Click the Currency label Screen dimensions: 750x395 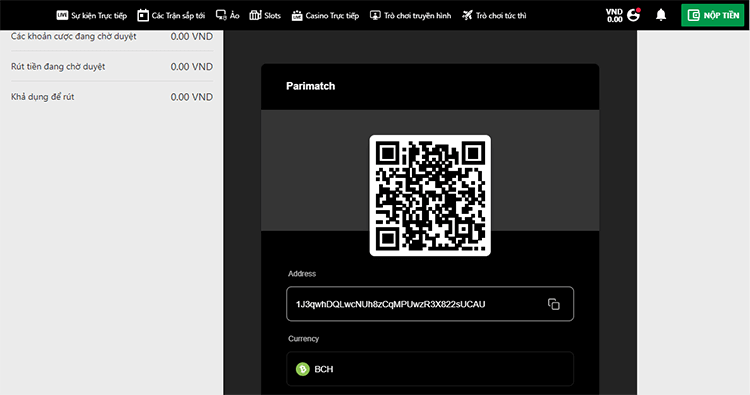tap(303, 339)
